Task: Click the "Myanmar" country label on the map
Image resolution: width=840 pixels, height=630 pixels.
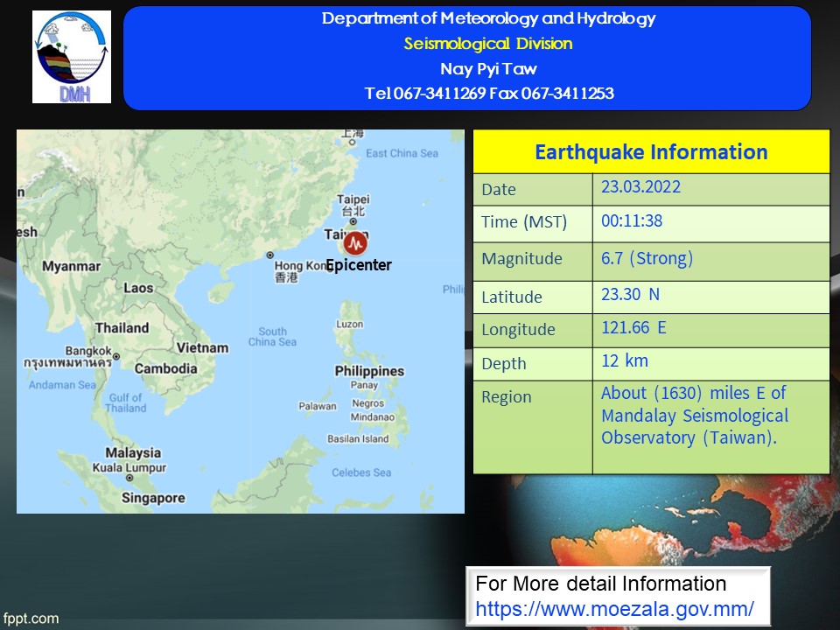Action: (71, 266)
